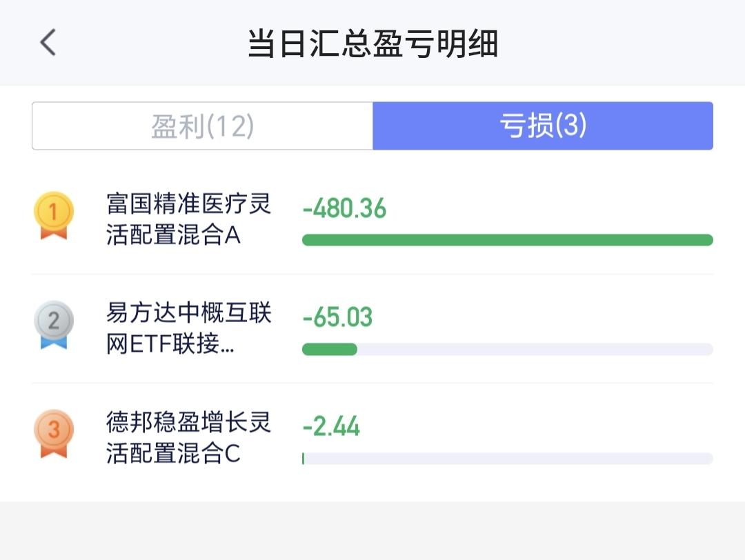This screenshot has width=745, height=560.
Task: Click the full green bar under -480.36
Action: click(x=507, y=240)
